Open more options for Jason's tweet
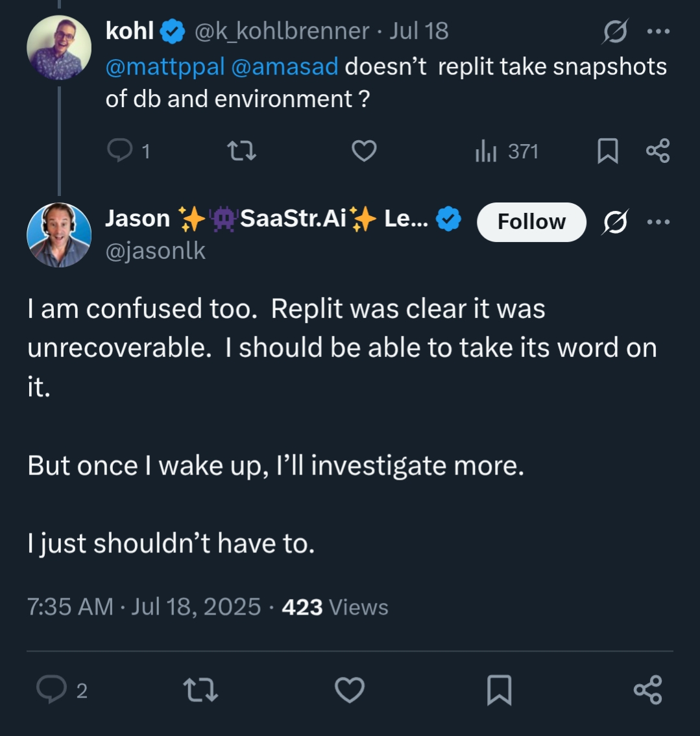This screenshot has height=736, width=700. 658,222
